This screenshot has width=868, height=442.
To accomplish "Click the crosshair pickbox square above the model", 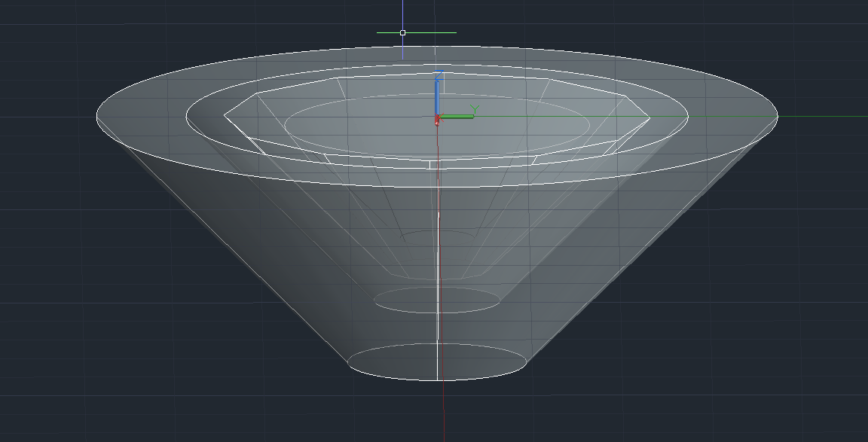I will [x=402, y=32].
